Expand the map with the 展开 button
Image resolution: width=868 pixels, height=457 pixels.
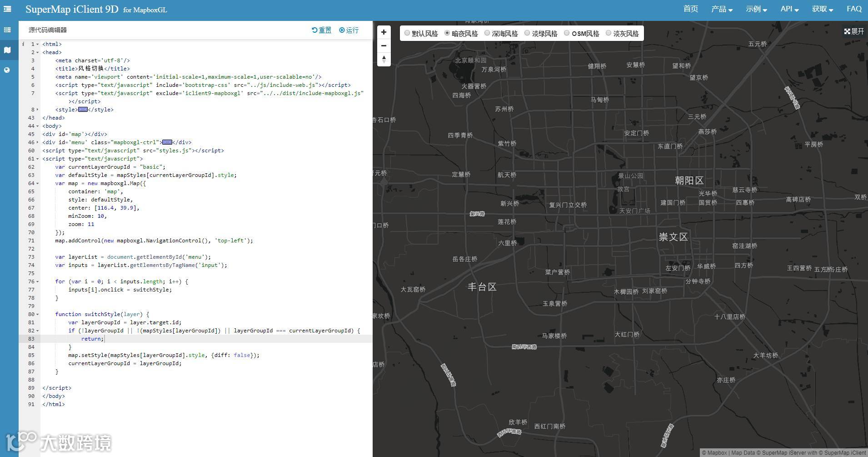pyautogui.click(x=854, y=31)
